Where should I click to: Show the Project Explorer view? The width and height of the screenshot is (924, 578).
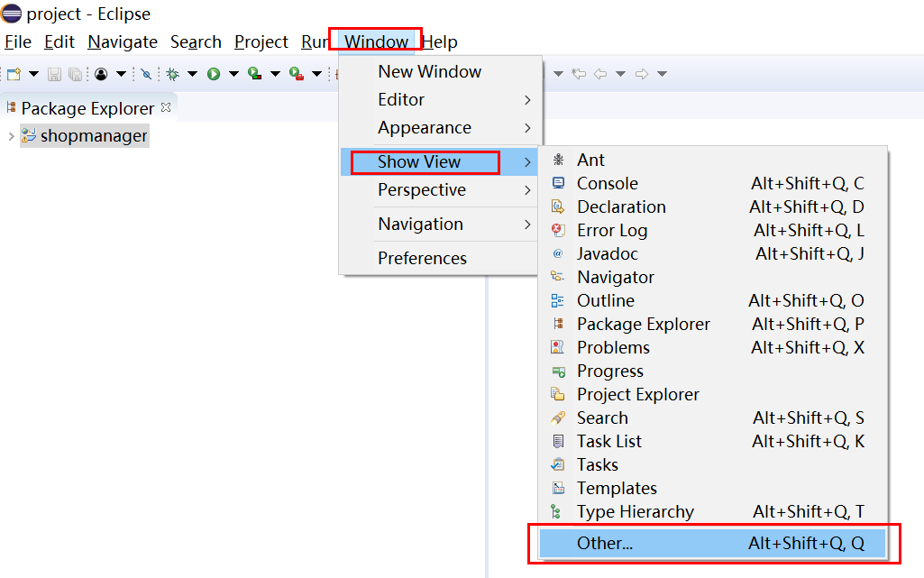coord(712,394)
